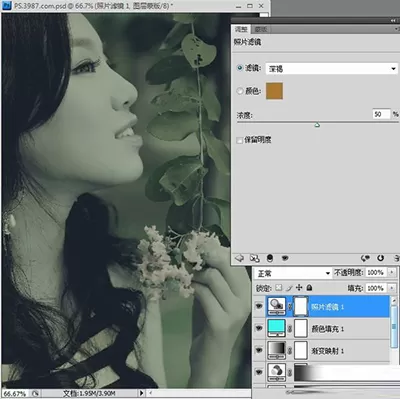Click the Photoshop icon in document title bar
The width and height of the screenshot is (400, 399).
pos(7,5)
